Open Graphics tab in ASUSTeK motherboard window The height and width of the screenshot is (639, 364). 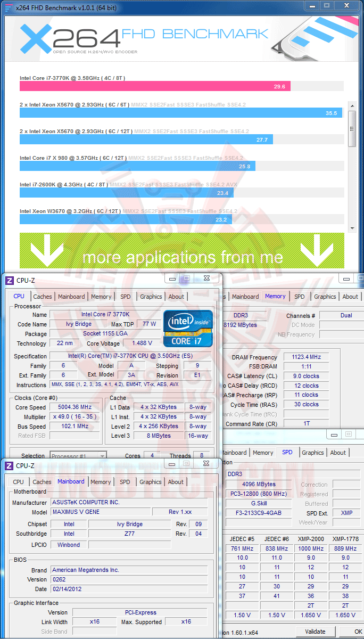click(x=151, y=482)
